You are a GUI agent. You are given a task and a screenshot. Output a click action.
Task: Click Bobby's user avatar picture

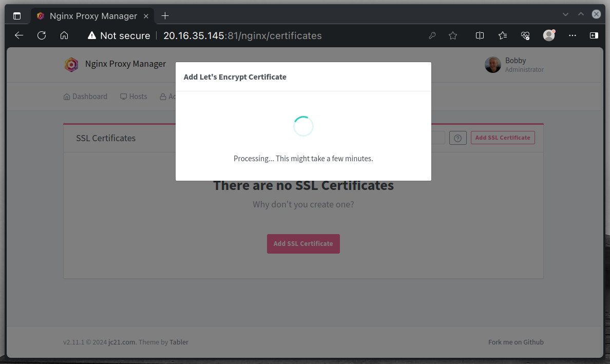point(493,65)
